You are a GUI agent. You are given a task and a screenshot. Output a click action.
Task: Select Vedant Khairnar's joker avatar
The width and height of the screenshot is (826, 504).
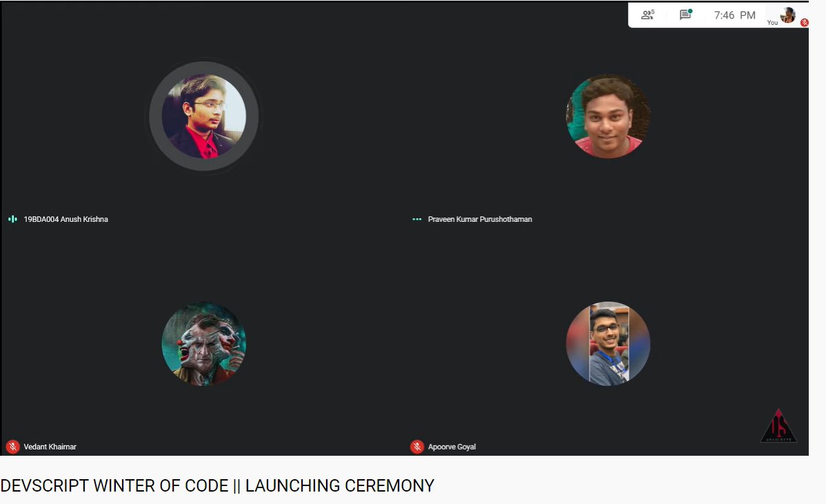tap(204, 343)
